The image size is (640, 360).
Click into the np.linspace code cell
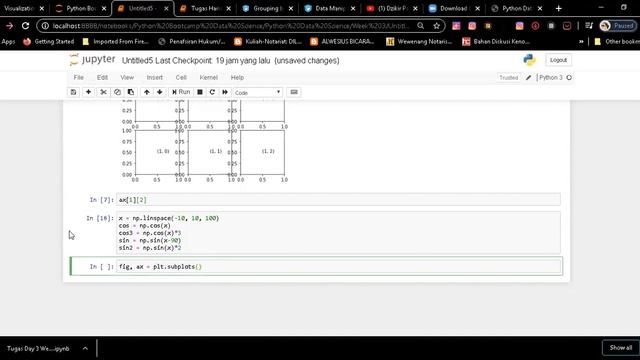coord(338,233)
